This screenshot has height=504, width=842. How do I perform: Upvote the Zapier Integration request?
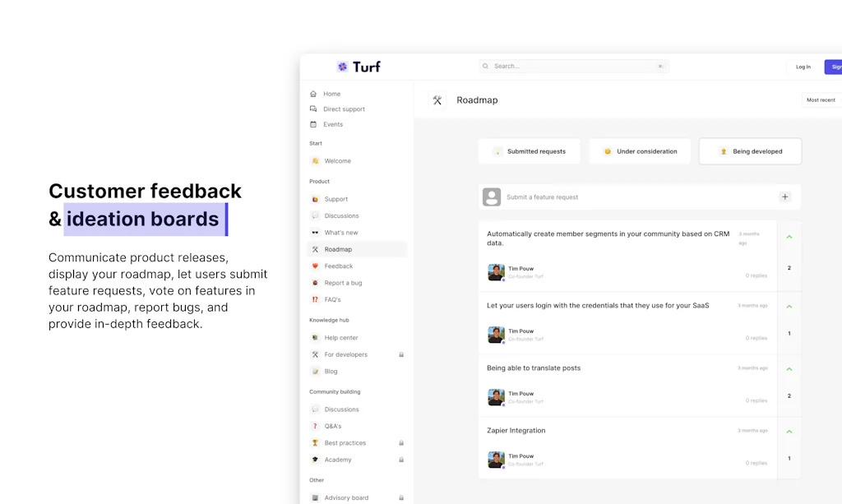point(789,431)
